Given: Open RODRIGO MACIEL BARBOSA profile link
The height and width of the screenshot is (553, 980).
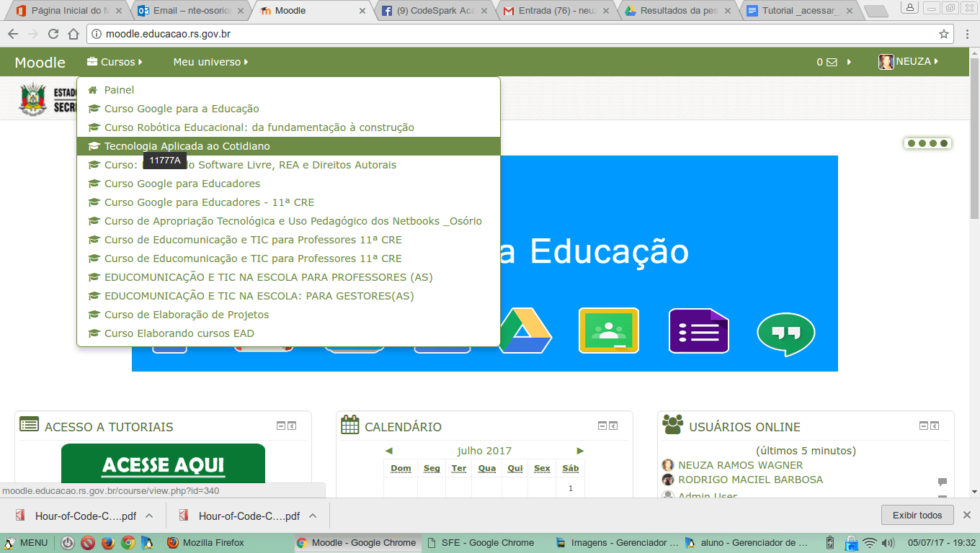Looking at the screenshot, I should coord(750,480).
